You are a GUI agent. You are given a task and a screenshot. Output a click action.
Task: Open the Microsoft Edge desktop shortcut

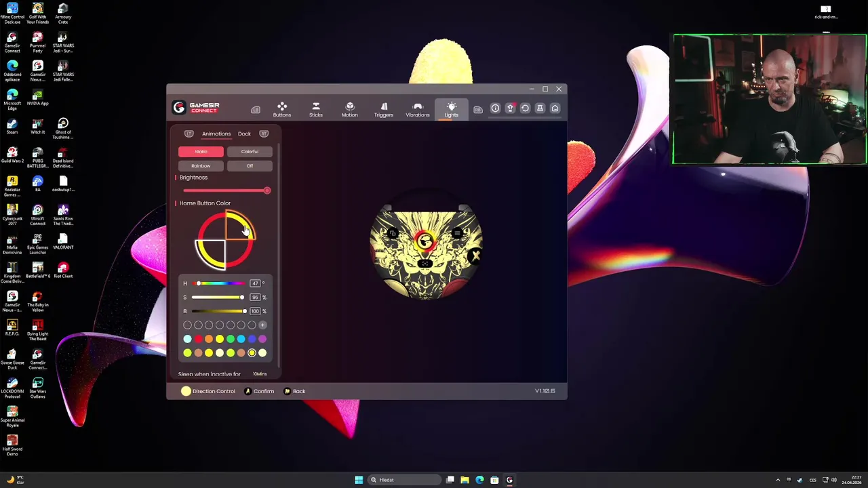coord(12,100)
